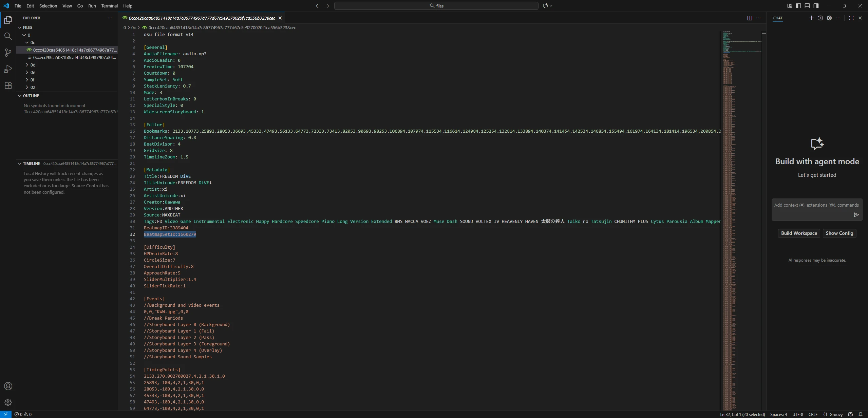
Task: Open Manage gear icon in activity bar
Action: pyautogui.click(x=8, y=402)
